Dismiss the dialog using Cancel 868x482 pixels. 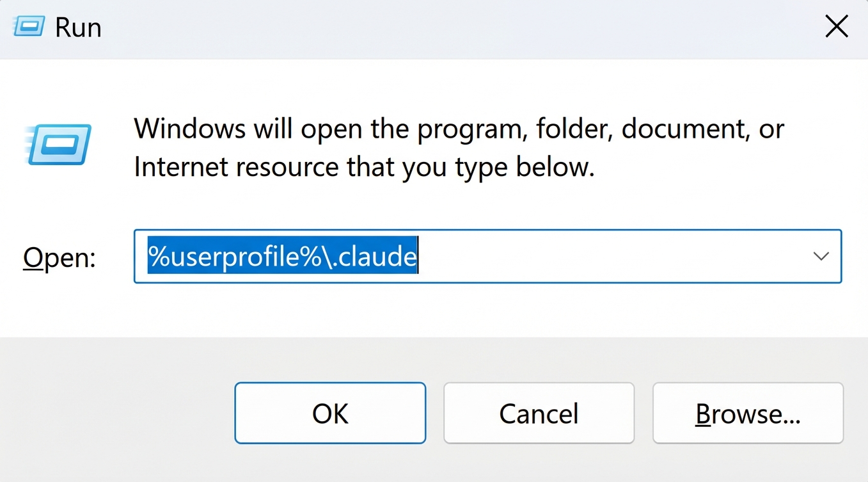[538, 413]
